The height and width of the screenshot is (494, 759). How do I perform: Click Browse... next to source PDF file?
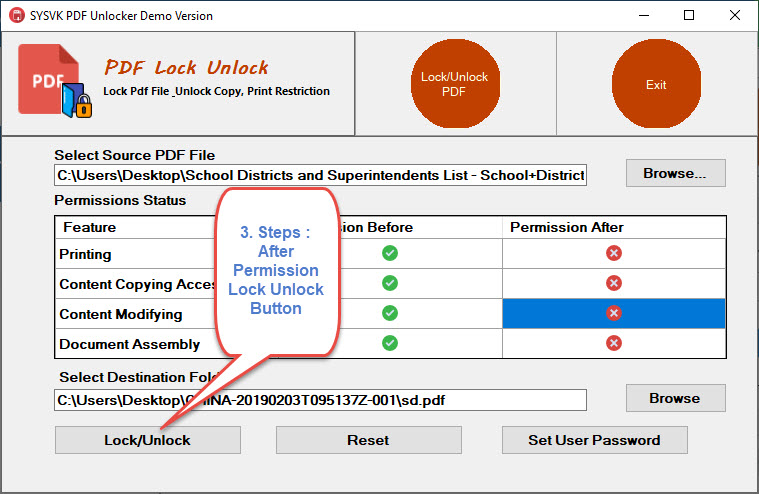(675, 173)
